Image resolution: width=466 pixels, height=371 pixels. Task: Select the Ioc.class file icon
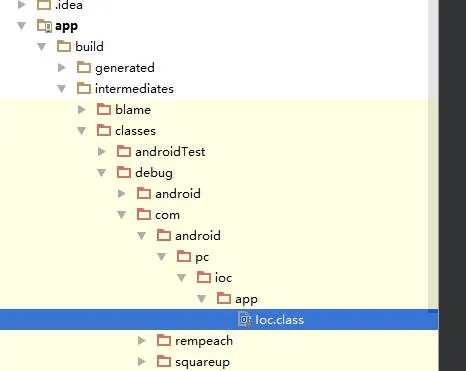245,320
